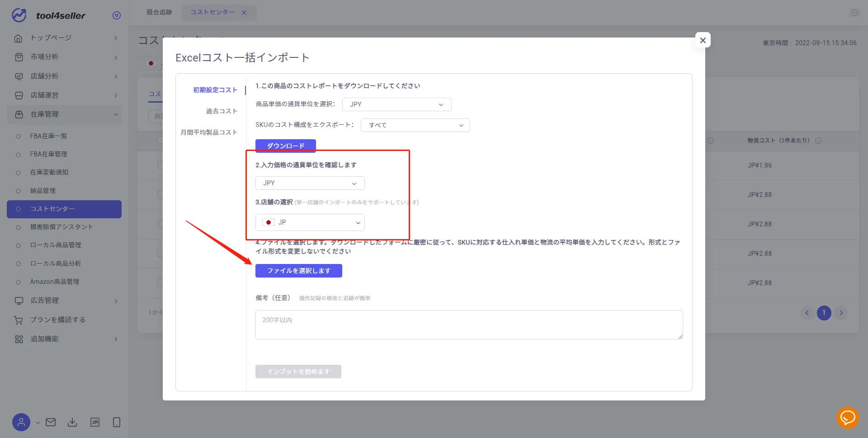Click the JP language icon in bottom bar

pos(95,422)
